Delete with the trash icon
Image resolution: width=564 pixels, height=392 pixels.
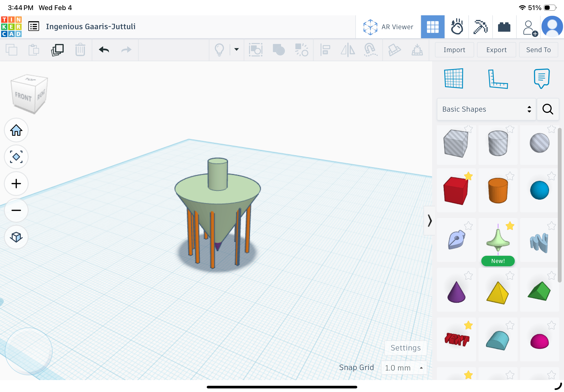[80, 50]
